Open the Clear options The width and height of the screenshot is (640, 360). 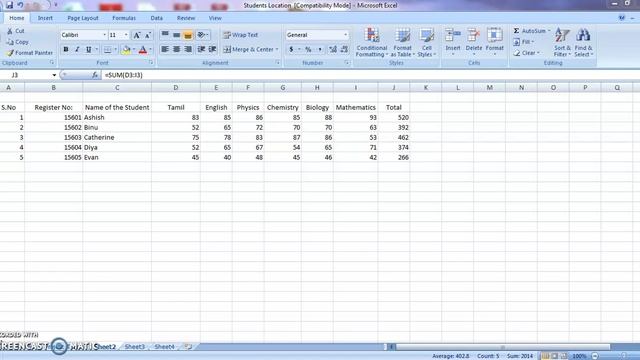pyautogui.click(x=527, y=53)
